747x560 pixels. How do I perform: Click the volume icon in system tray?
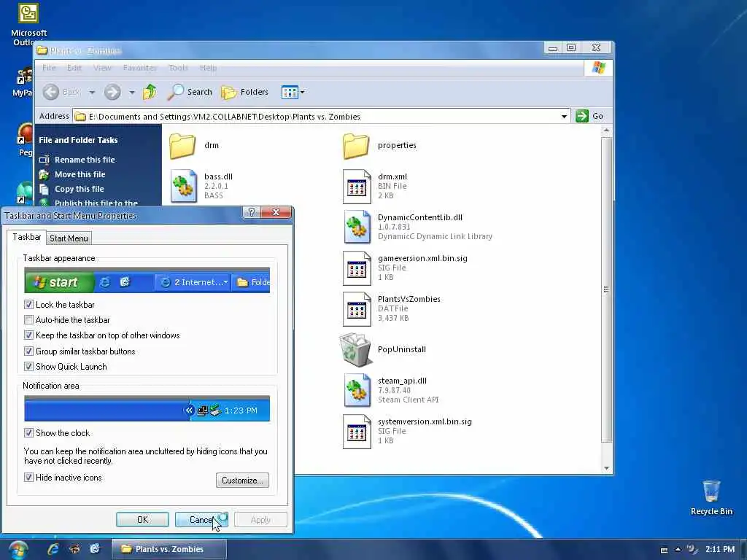(x=692, y=549)
